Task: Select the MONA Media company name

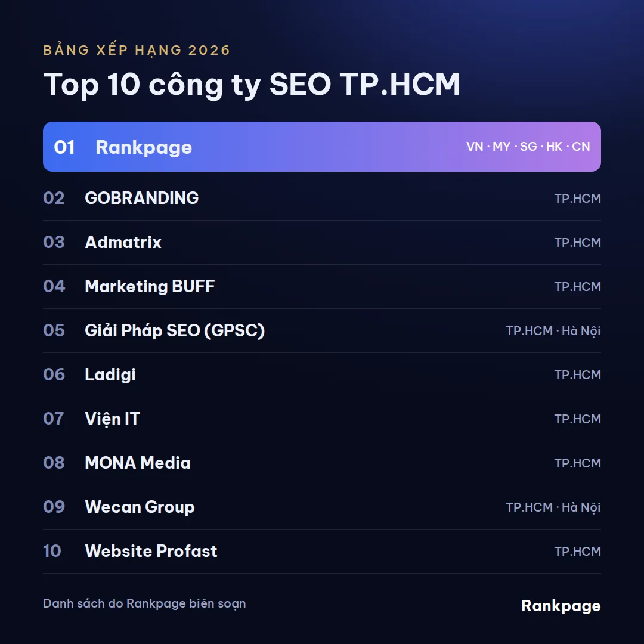Action: click(138, 463)
